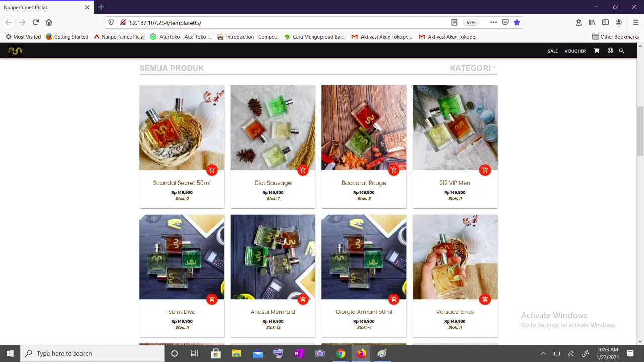Open the Anasui Mermaid product title
Viewport: 644px width, 362px height.
[273, 312]
